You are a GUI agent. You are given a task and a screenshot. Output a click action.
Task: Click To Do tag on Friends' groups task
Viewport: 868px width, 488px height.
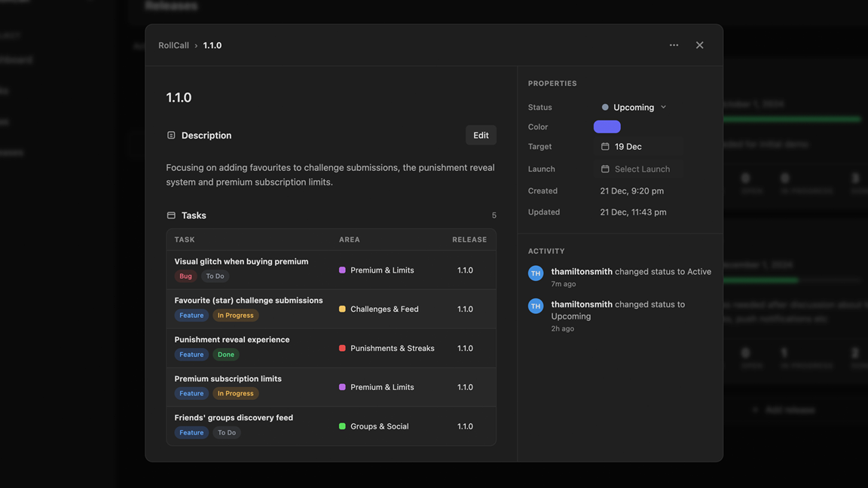coord(226,433)
